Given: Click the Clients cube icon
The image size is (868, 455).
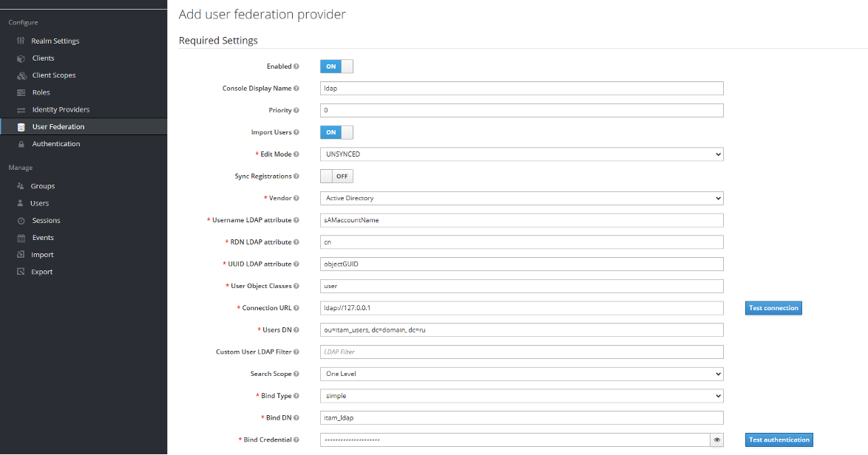Looking at the screenshot, I should tap(21, 58).
